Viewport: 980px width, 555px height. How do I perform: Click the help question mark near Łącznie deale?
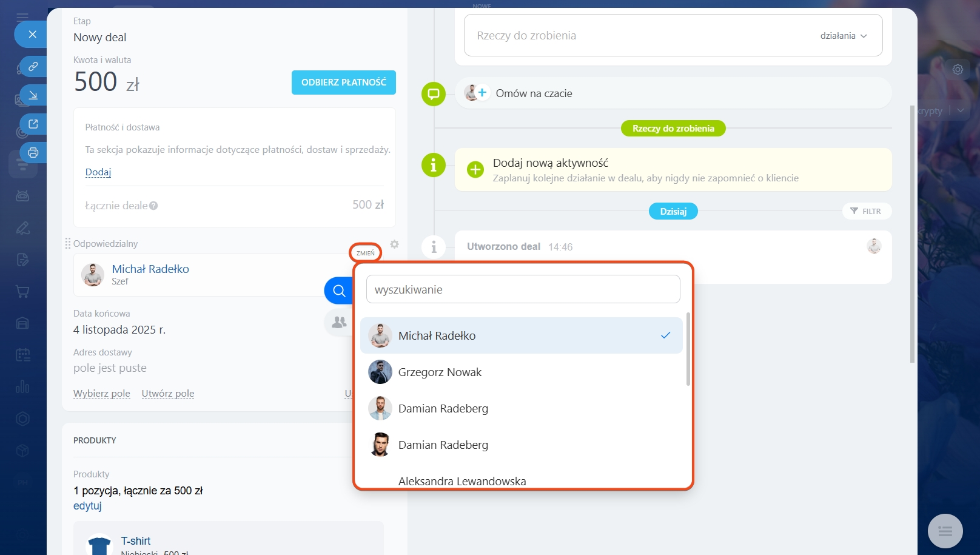[x=153, y=206]
